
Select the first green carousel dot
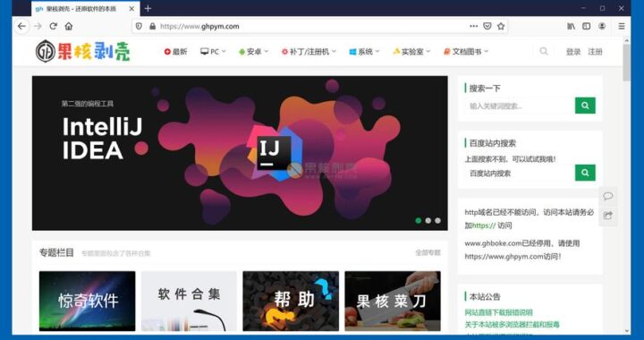(x=418, y=220)
